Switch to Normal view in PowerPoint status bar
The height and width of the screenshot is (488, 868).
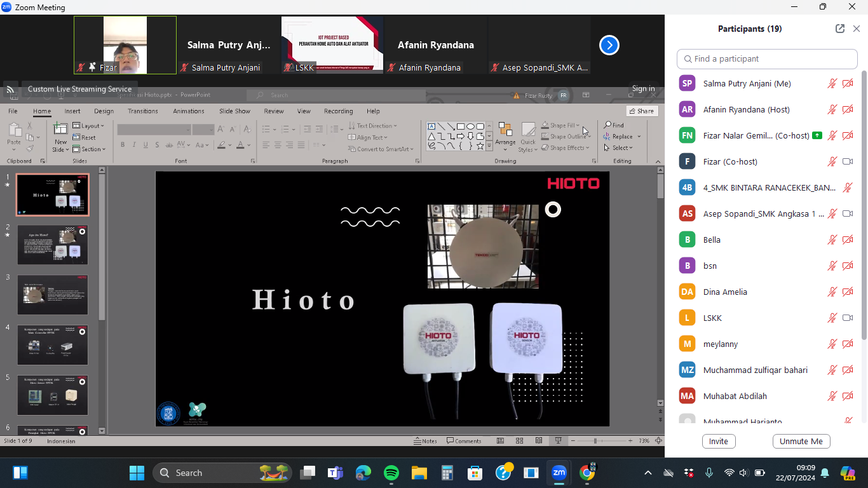(x=501, y=441)
